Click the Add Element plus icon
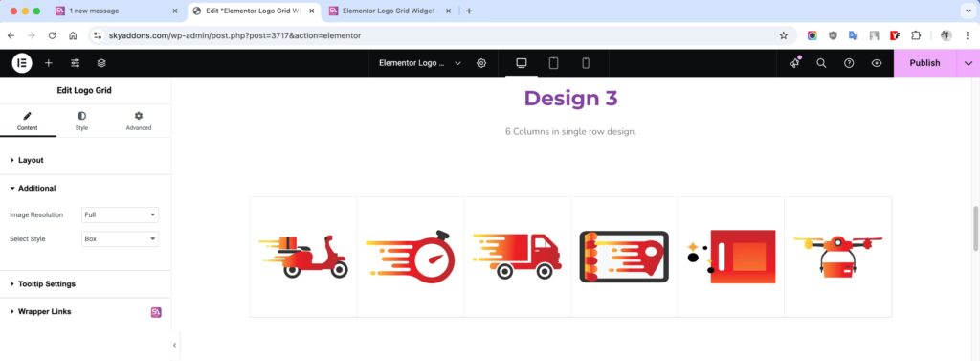 (x=48, y=63)
